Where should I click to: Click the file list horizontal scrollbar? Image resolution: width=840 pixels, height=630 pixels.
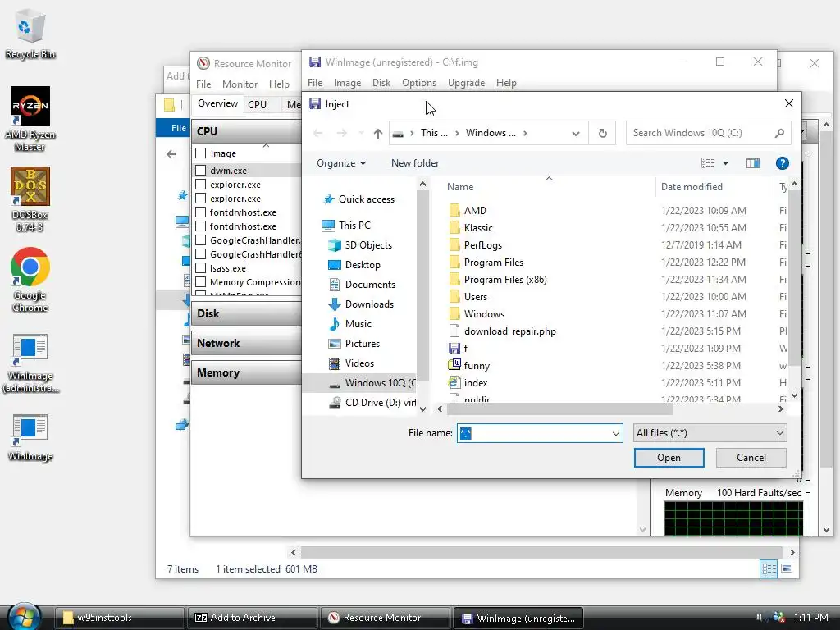[559, 409]
